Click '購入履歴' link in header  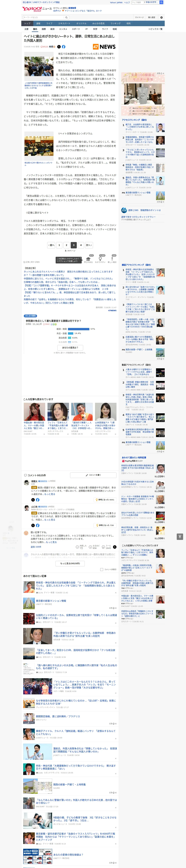(152, 17)
